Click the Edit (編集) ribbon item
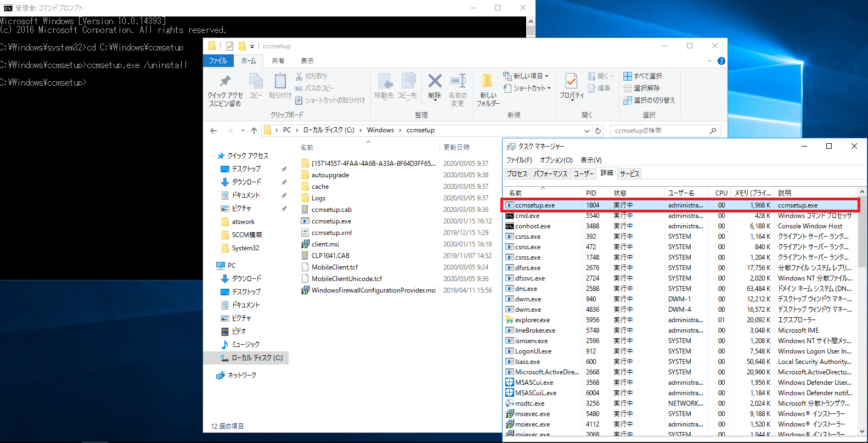 point(599,88)
